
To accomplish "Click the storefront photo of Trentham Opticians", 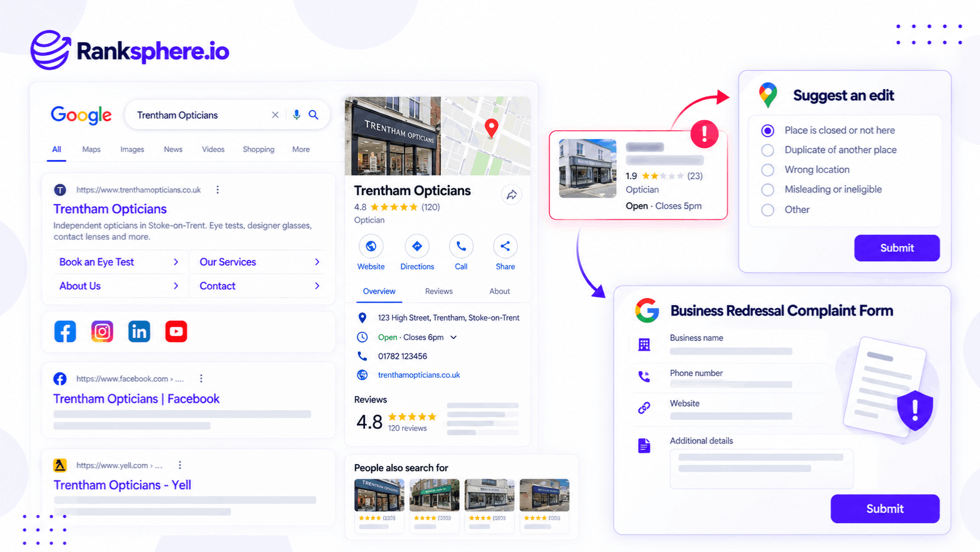I will click(x=393, y=136).
